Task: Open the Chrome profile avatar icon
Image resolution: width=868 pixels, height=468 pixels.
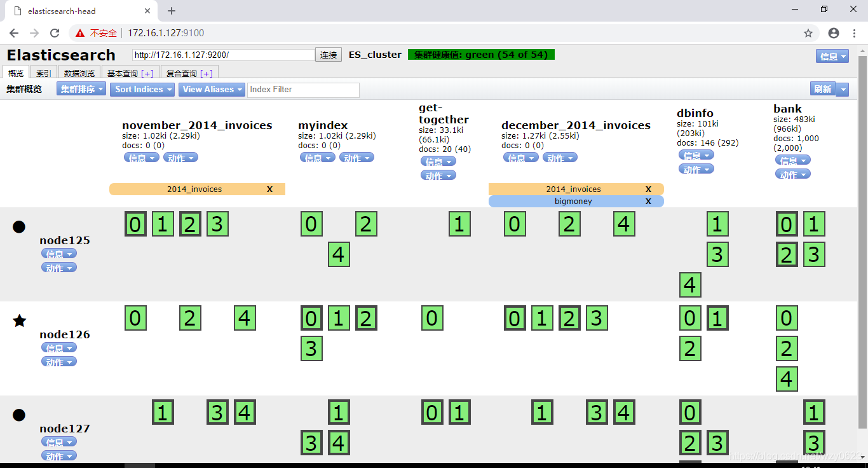Action: (x=834, y=33)
